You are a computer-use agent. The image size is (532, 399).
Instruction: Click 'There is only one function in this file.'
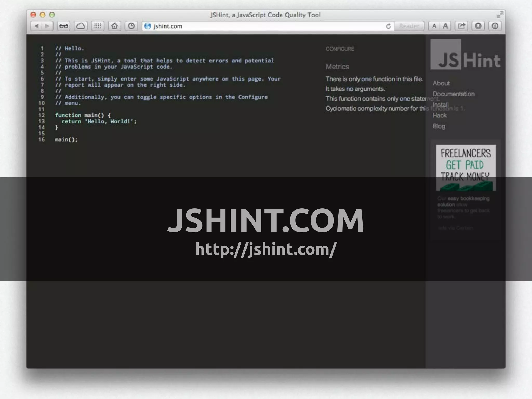click(x=374, y=79)
